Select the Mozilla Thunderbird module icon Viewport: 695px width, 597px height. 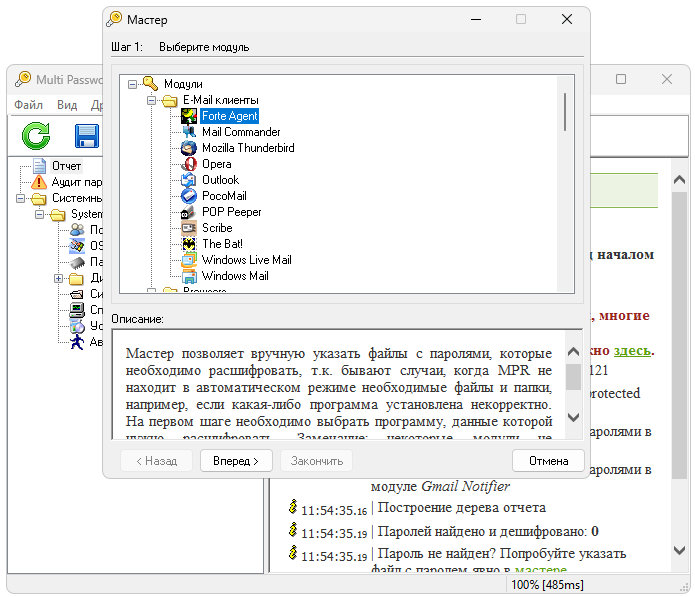pos(188,148)
